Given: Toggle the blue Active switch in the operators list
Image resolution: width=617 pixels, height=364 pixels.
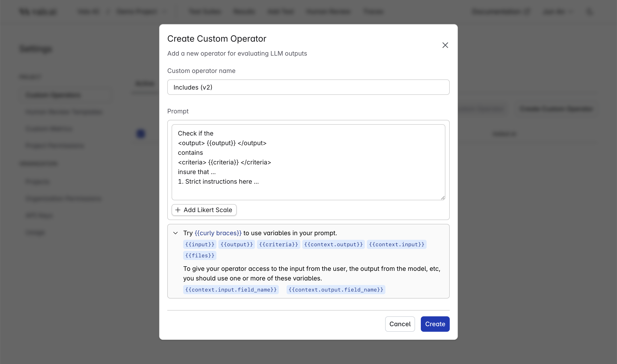Looking at the screenshot, I should (x=141, y=134).
